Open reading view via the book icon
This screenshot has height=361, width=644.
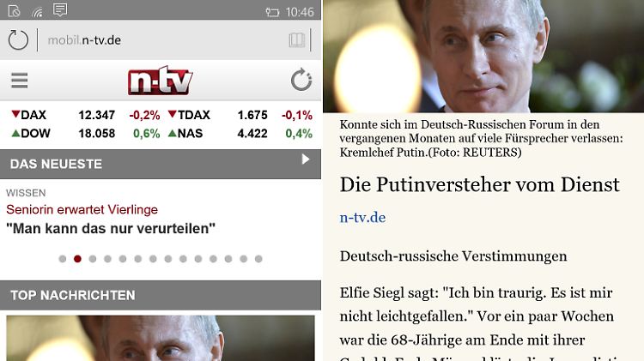[296, 39]
